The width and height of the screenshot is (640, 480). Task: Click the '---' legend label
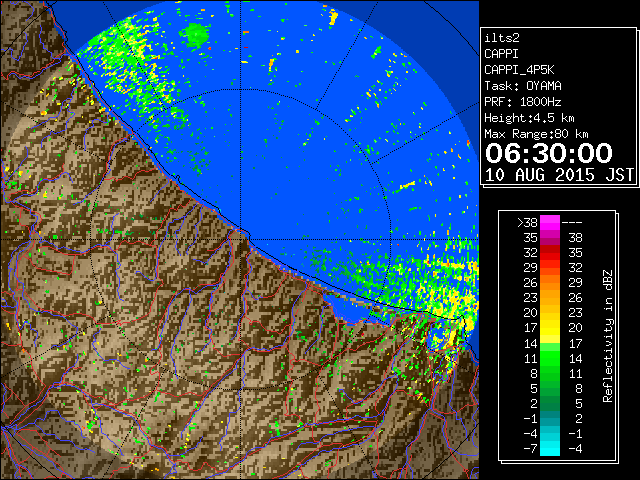tap(572, 223)
